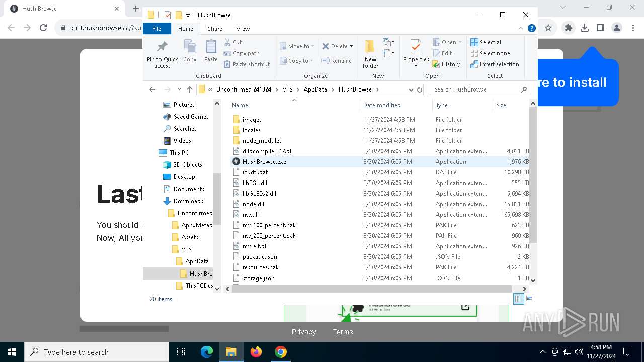Show file History

[x=446, y=64]
